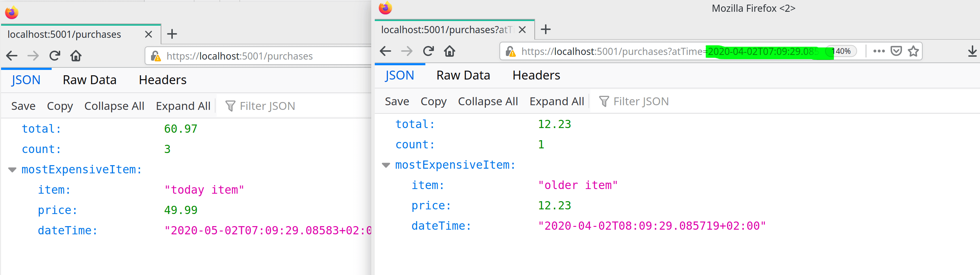Click dateTime key in right window
The height and width of the screenshot is (275, 980).
(441, 226)
